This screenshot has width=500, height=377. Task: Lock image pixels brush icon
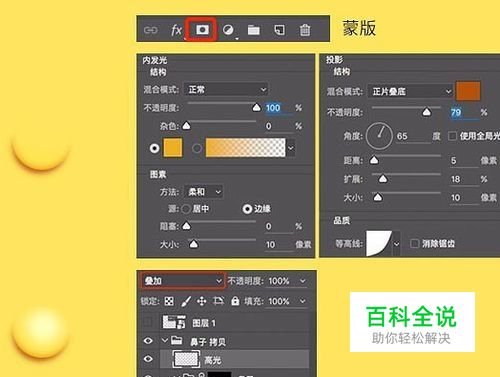[186, 301]
